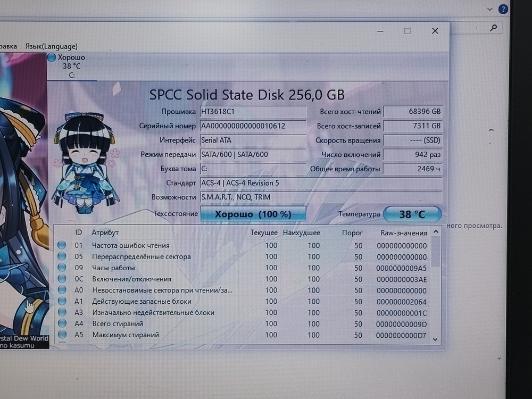
Task: Click the attribute list scroll-up arrow
Action: point(436,232)
